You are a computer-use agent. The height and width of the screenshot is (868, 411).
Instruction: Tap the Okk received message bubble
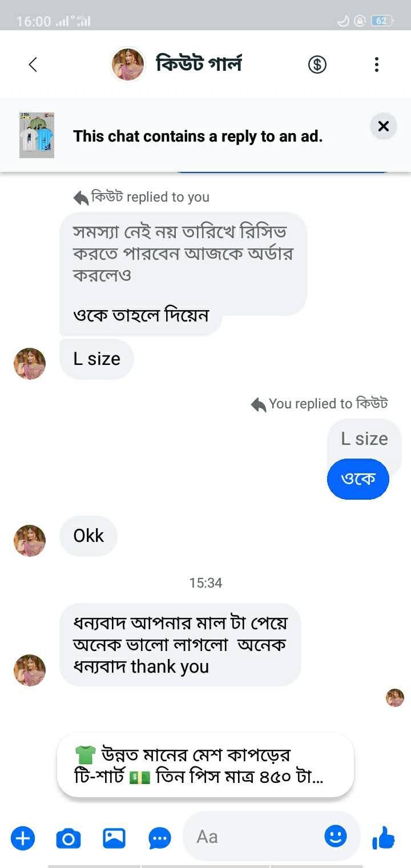tap(88, 536)
